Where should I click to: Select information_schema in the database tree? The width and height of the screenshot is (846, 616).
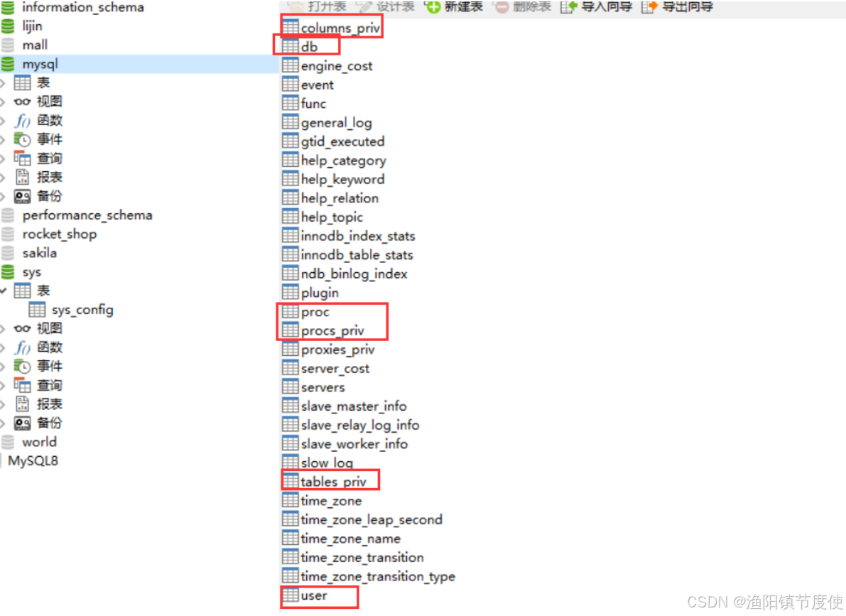83,7
